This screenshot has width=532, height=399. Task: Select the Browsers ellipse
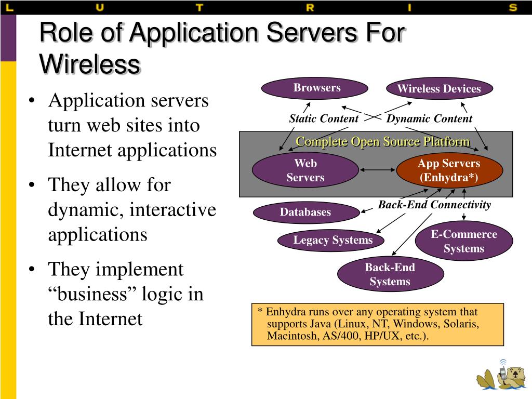[x=314, y=88]
